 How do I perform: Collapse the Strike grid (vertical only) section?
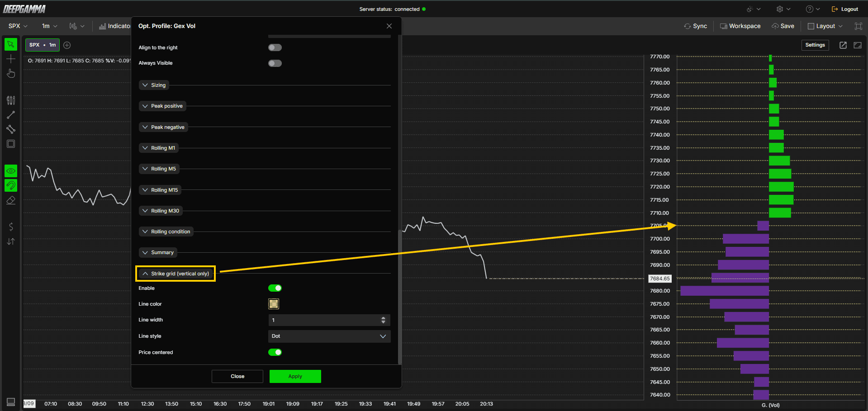(x=175, y=274)
